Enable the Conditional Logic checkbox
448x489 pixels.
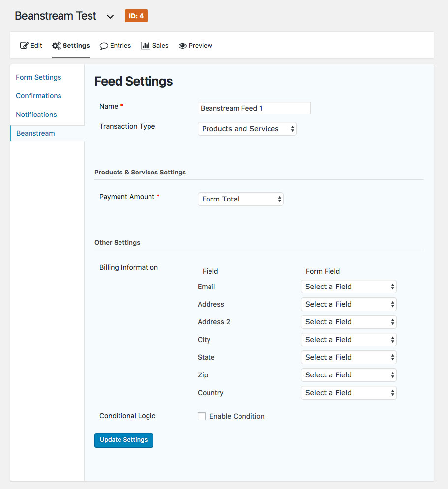coord(202,416)
